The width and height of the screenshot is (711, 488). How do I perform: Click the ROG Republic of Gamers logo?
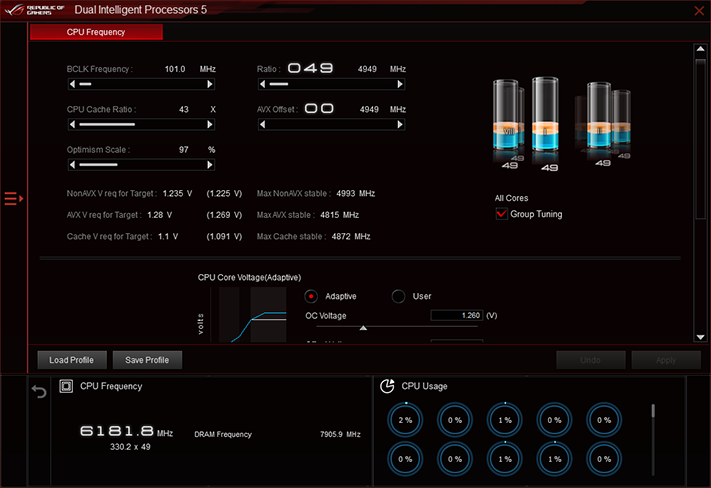tap(34, 10)
